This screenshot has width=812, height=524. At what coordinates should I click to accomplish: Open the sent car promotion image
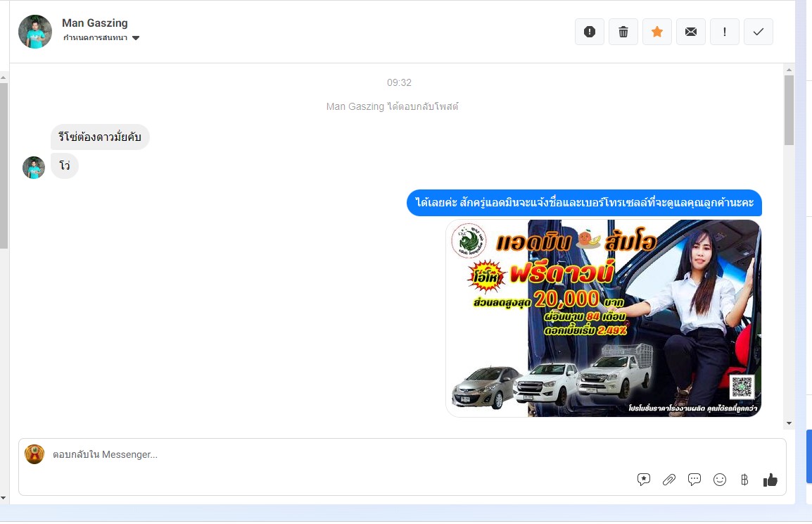[603, 318]
